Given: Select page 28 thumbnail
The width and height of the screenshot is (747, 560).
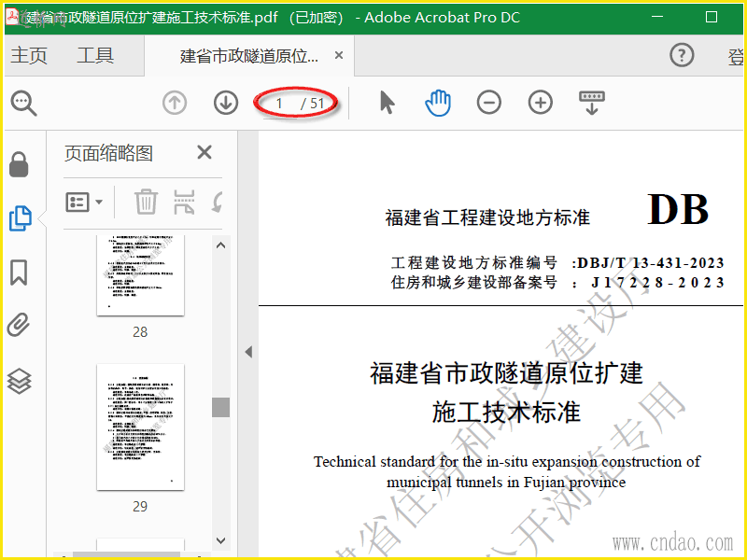Looking at the screenshot, I should [x=141, y=275].
